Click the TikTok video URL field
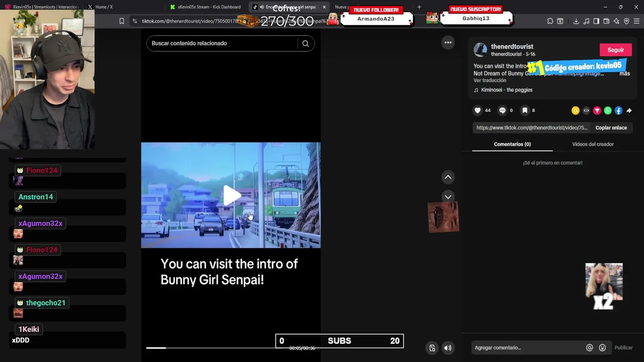644x362 pixels. click(x=532, y=128)
